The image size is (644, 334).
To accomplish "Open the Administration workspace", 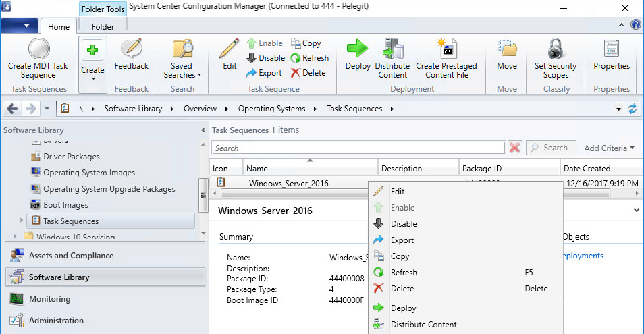I will click(105, 321).
